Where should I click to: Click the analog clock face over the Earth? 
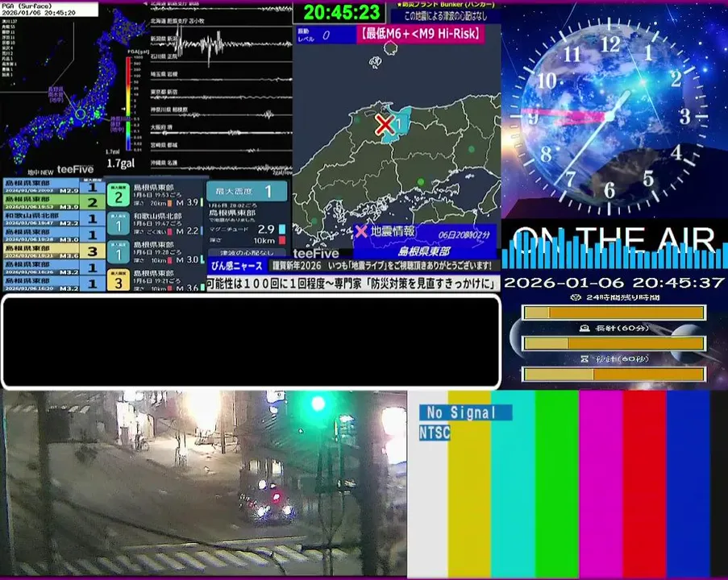click(x=609, y=116)
